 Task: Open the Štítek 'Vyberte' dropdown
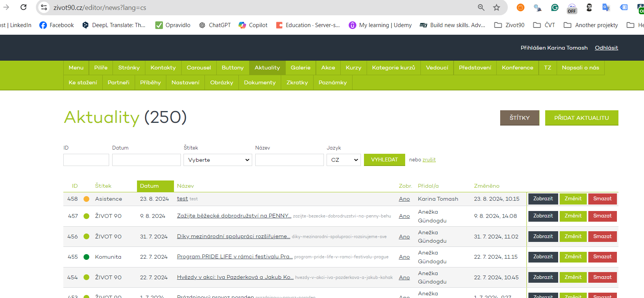[x=218, y=160]
